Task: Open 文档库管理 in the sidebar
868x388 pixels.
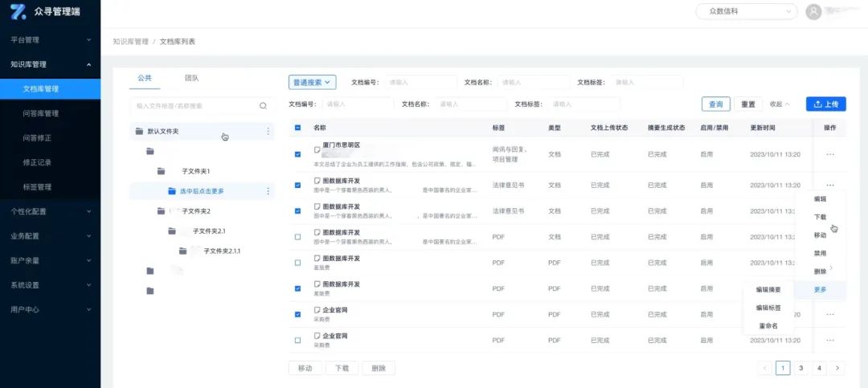Action: click(51, 88)
